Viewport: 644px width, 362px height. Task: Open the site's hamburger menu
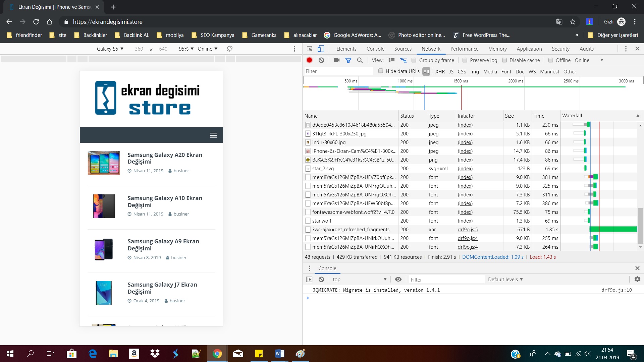(x=214, y=135)
